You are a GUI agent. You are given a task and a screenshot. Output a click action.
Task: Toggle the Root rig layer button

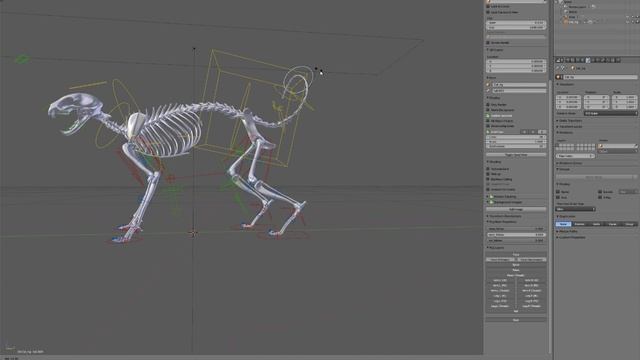tap(516, 320)
